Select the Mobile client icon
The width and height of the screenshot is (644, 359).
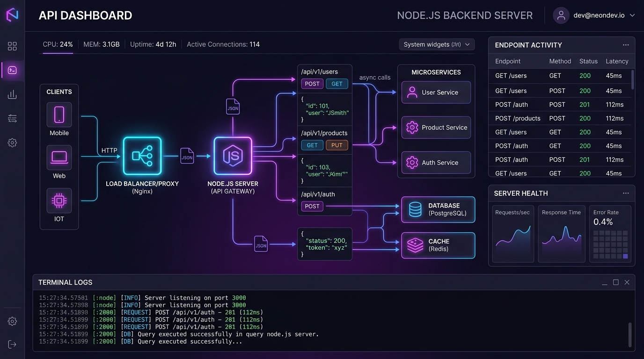click(59, 115)
